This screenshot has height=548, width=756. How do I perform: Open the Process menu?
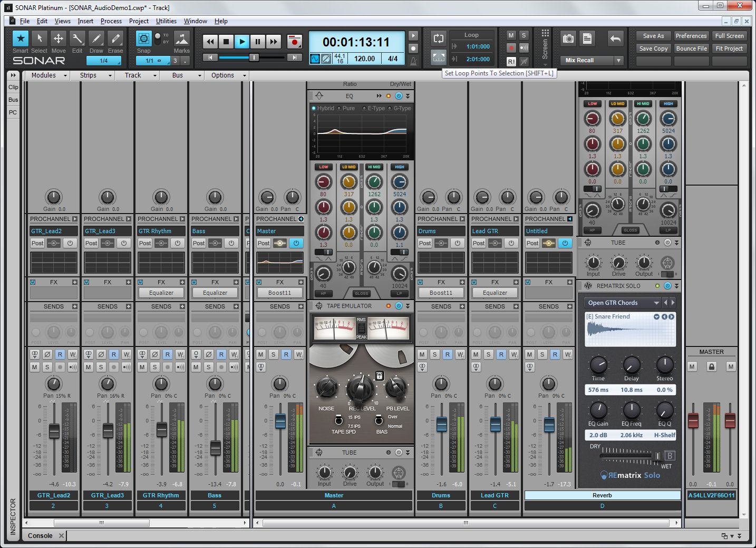[111, 21]
